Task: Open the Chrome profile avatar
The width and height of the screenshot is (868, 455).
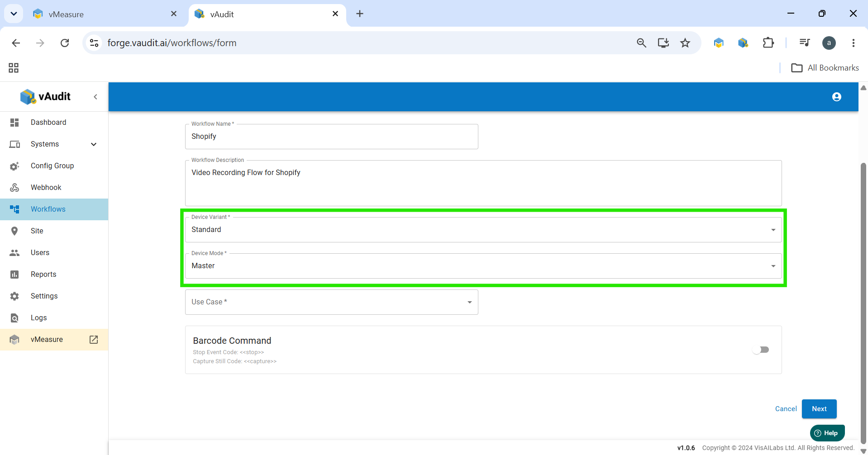Action: tap(829, 43)
